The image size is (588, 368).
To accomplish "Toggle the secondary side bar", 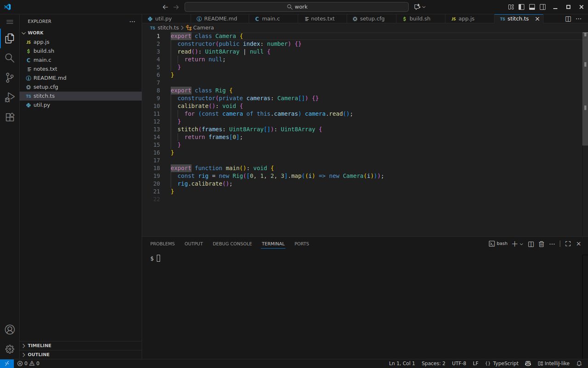I will pos(543,7).
